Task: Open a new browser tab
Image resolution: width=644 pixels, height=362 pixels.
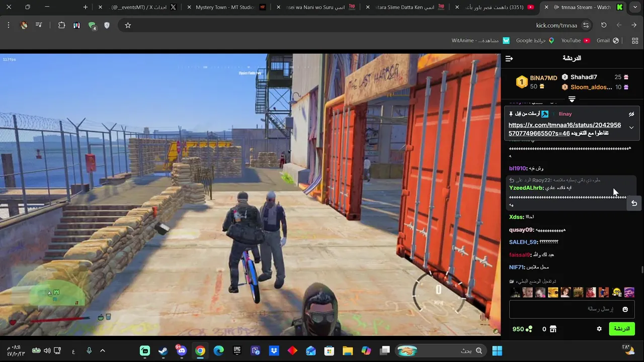Action: pyautogui.click(x=86, y=7)
